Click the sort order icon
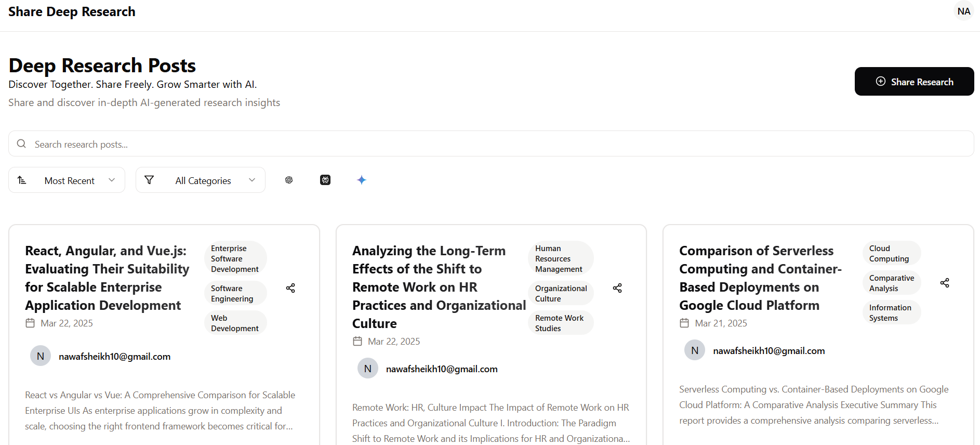 pos(22,180)
